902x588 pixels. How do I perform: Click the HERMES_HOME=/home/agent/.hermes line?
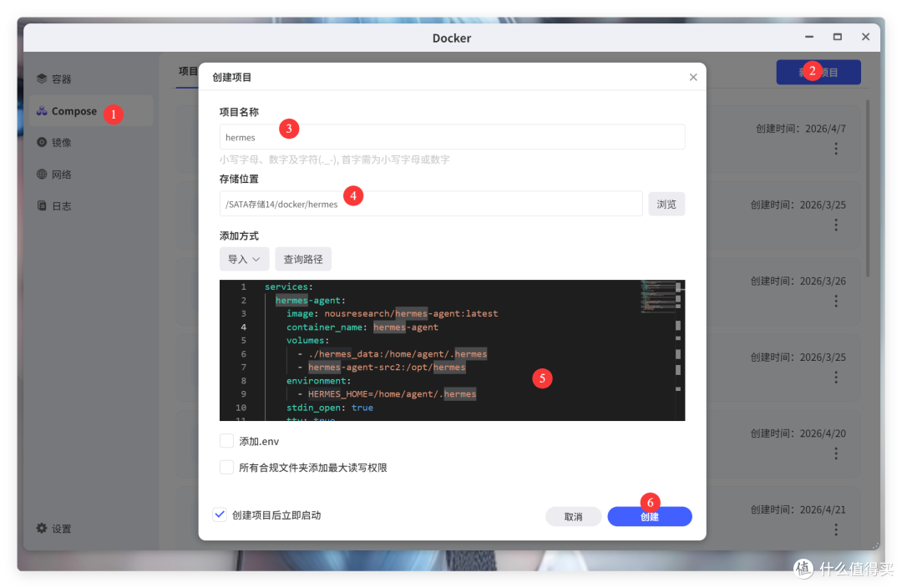(x=388, y=394)
